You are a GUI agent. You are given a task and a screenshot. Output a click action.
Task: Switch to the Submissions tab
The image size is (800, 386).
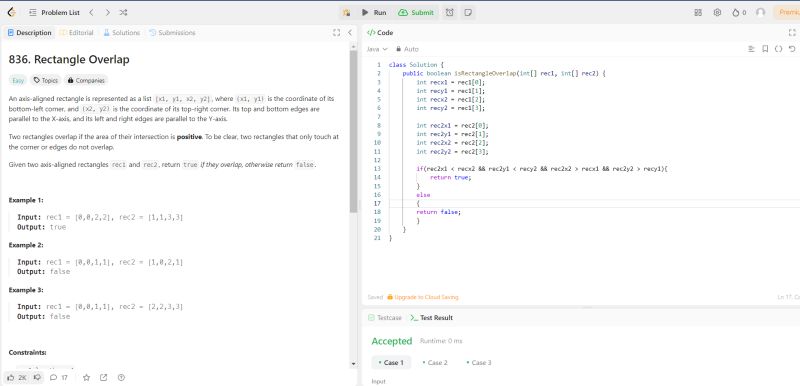[x=172, y=33]
